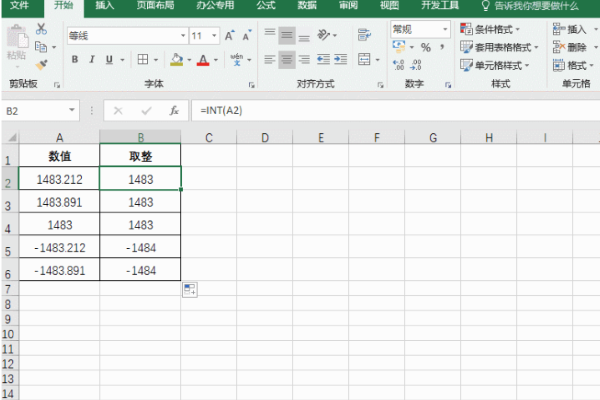Image resolution: width=600 pixels, height=400 pixels.
Task: Click the Paste clipboard icon
Action: 16,37
